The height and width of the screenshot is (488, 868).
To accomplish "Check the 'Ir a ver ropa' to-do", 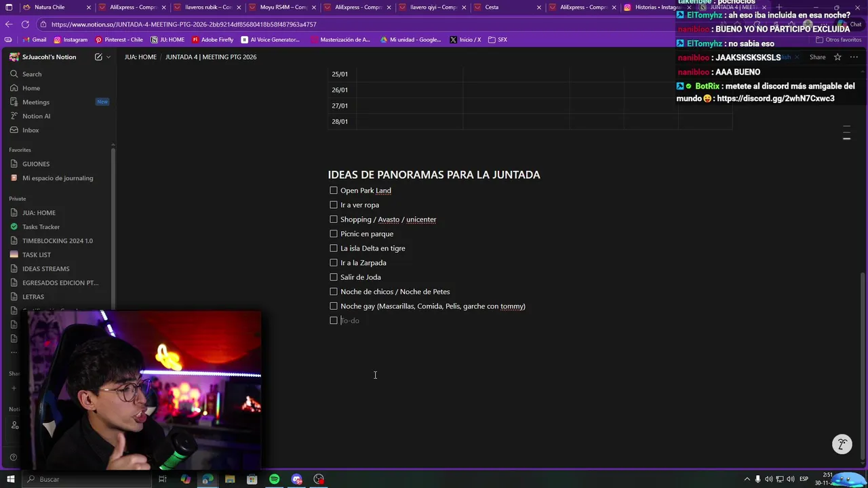I will click(334, 205).
